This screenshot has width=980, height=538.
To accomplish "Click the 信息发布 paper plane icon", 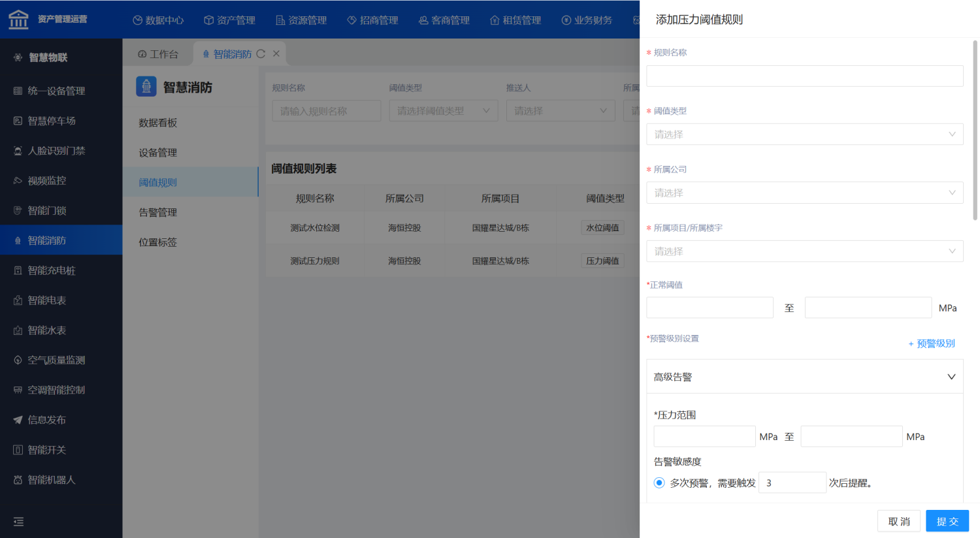I will (x=18, y=420).
